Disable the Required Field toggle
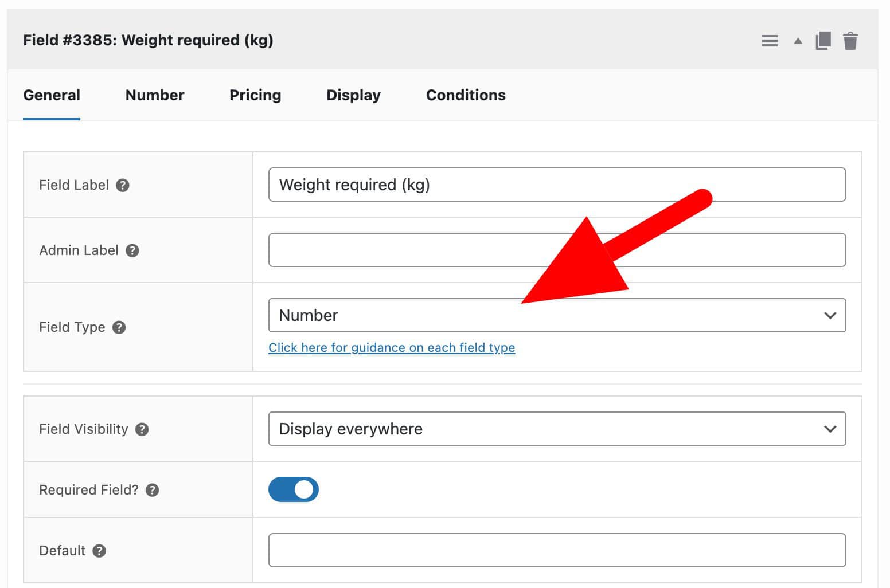The image size is (890, 588). (294, 489)
